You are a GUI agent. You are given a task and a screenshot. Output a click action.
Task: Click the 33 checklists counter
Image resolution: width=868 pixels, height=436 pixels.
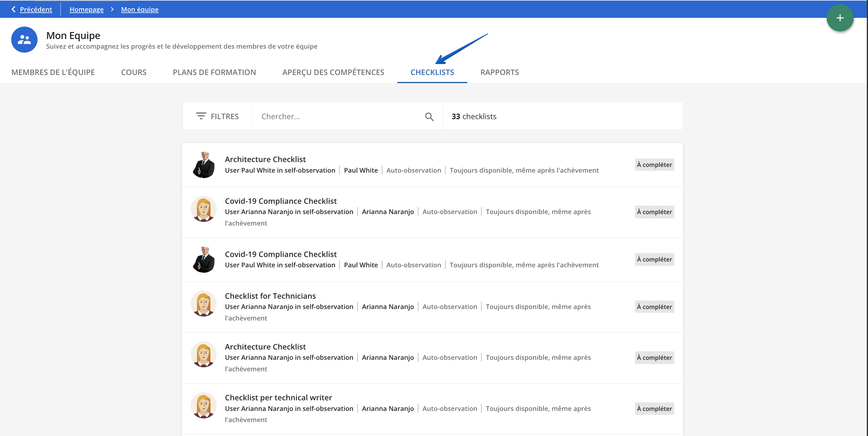click(x=473, y=116)
